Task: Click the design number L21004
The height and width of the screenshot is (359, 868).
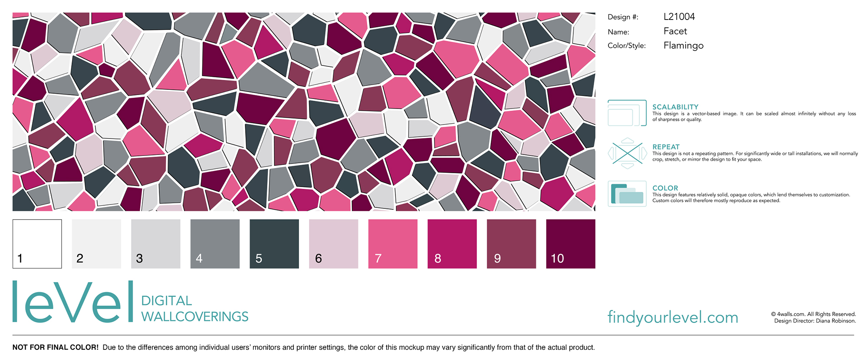Action: (679, 16)
